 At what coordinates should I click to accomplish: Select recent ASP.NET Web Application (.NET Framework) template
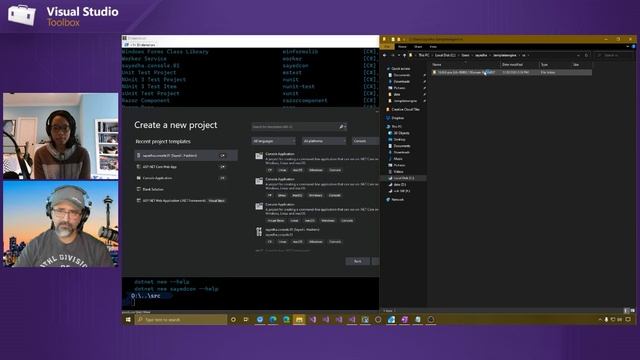tap(186, 201)
